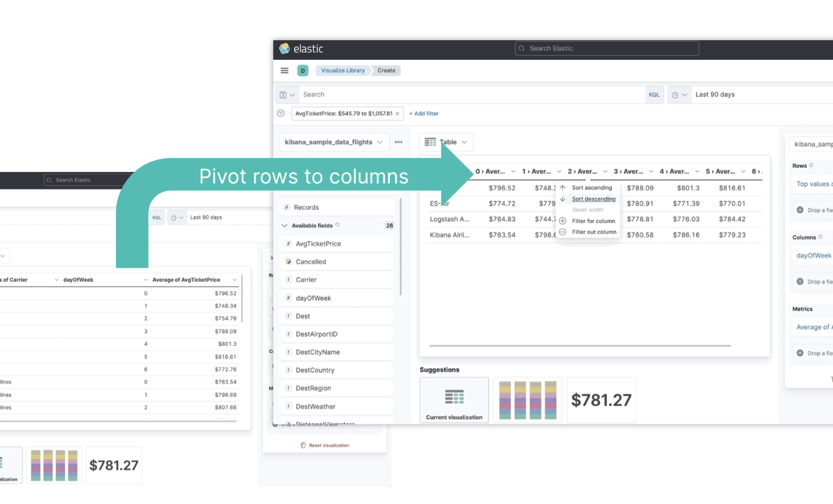Click the Add filter link

tap(424, 114)
